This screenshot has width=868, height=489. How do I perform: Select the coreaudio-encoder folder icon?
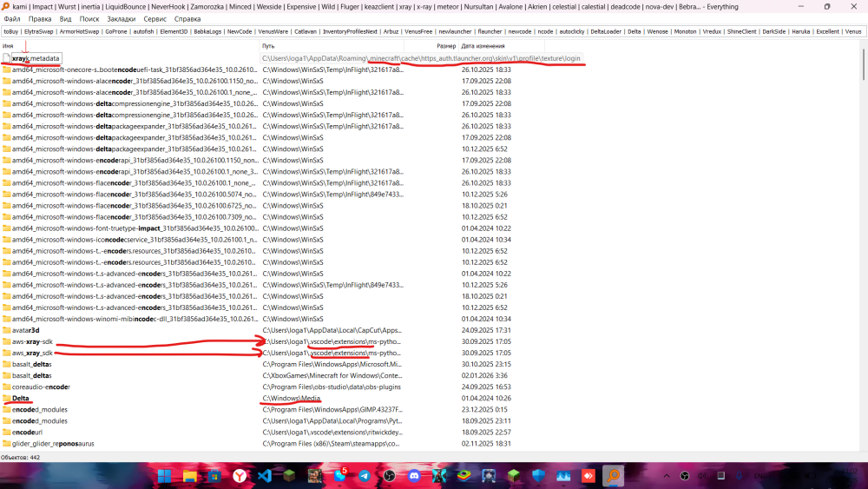6,387
